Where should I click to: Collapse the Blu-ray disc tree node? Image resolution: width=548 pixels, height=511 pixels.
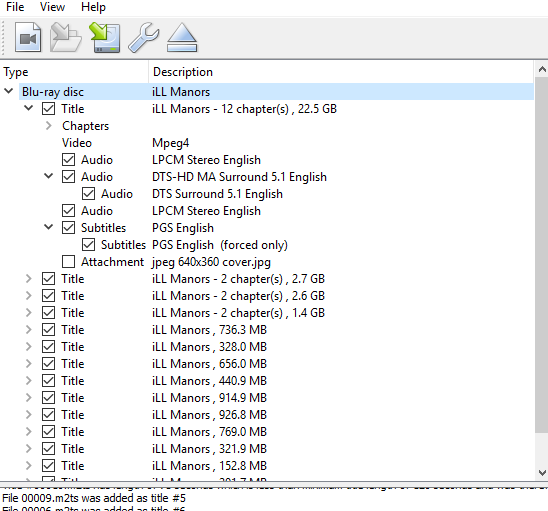(x=9, y=92)
